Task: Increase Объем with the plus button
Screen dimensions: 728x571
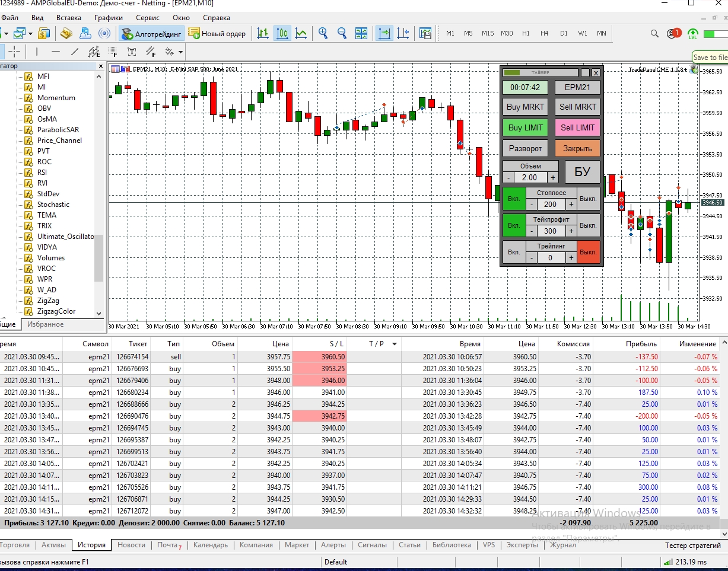Action: pos(552,177)
